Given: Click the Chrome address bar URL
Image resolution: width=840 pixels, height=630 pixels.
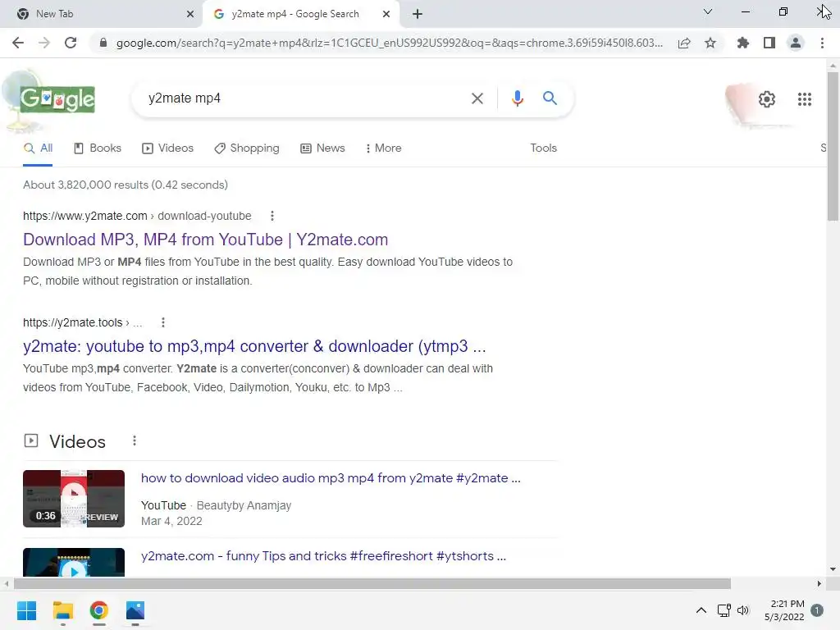Looking at the screenshot, I should pyautogui.click(x=390, y=43).
